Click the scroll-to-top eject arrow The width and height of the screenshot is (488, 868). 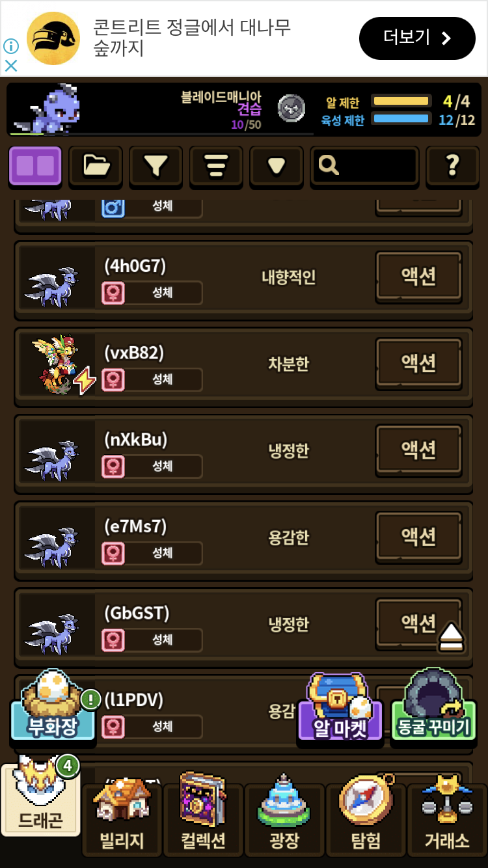point(450,636)
